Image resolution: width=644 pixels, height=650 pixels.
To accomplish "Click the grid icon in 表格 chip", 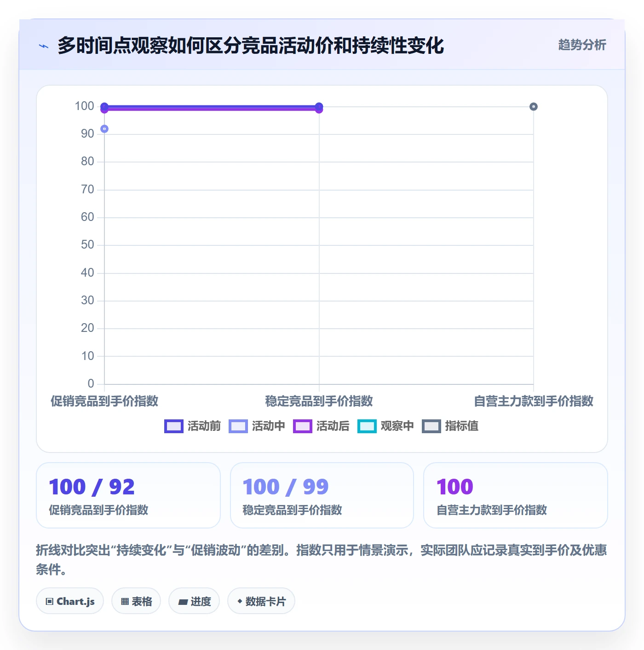I will coord(125,602).
